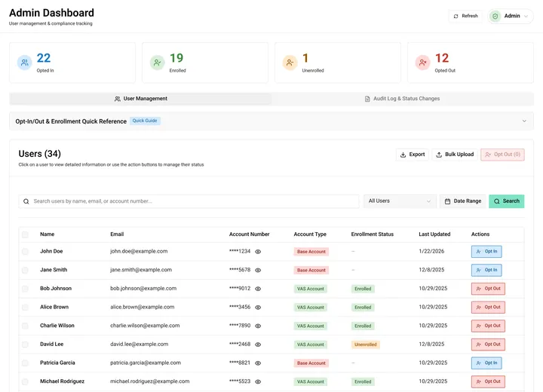Click the Last Updated column header

pos(434,234)
